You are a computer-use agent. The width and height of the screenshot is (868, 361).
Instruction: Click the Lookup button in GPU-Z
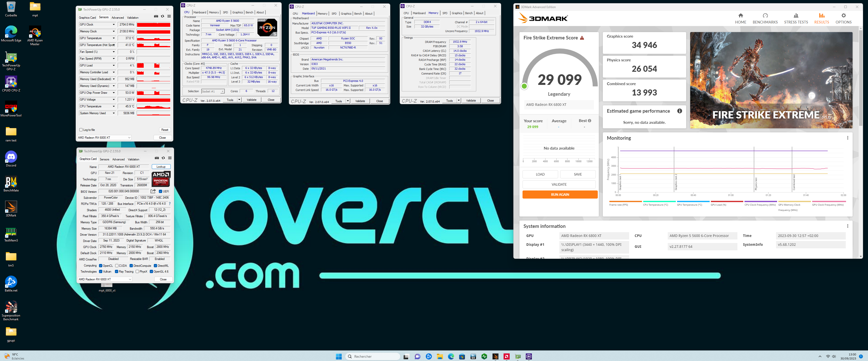(161, 166)
